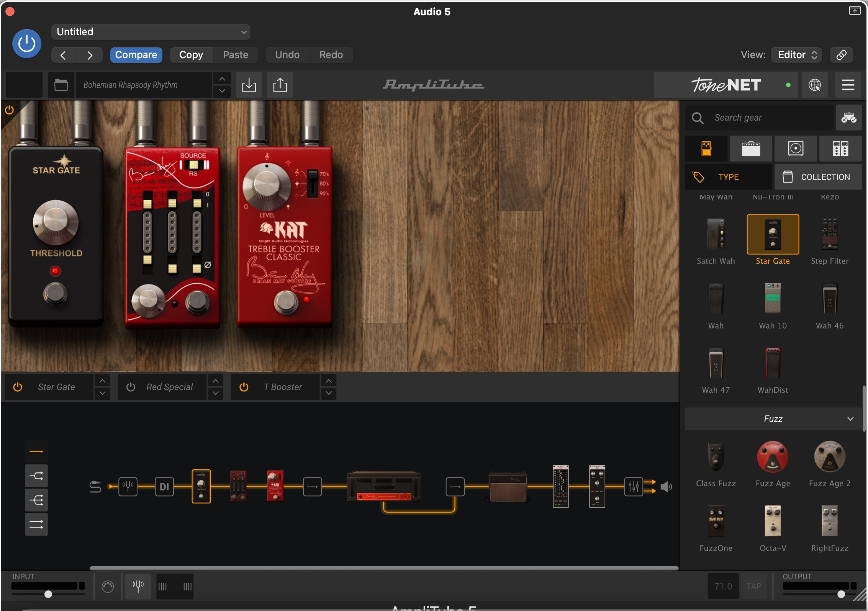The width and height of the screenshot is (868, 611).
Task: Click the globe ToneNET web icon
Action: coord(815,85)
